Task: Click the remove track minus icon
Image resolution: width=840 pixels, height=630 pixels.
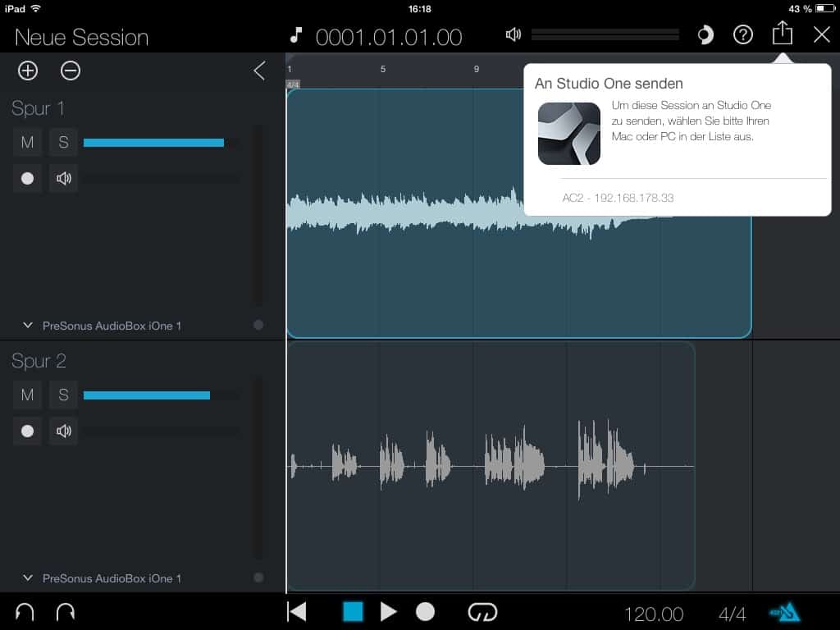Action: coord(71,71)
